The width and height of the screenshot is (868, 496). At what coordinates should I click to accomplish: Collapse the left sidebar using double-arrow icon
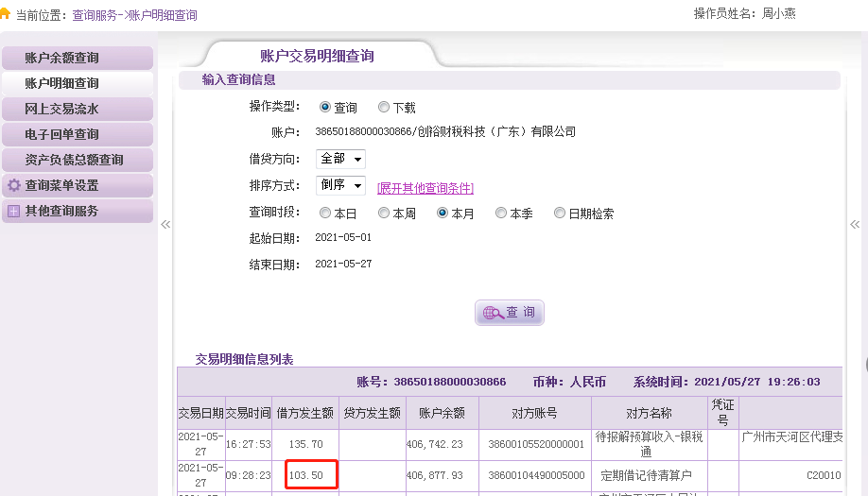pos(165,225)
